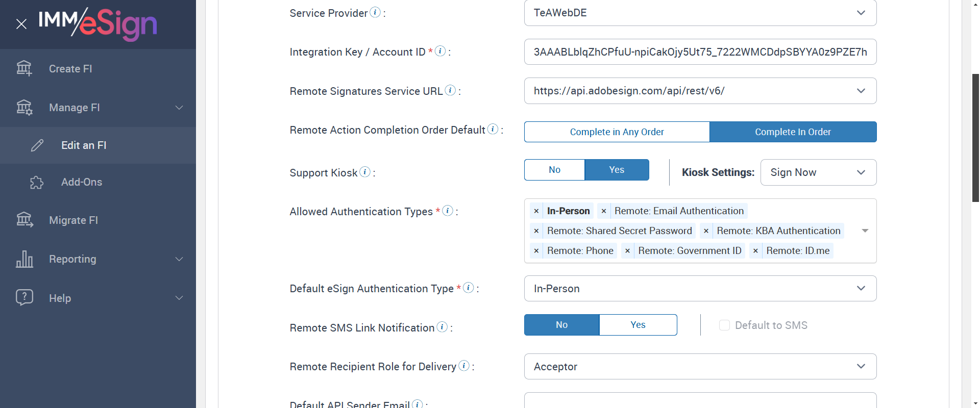
Task: Click the Reporting bar chart icon
Action: pos(24,259)
